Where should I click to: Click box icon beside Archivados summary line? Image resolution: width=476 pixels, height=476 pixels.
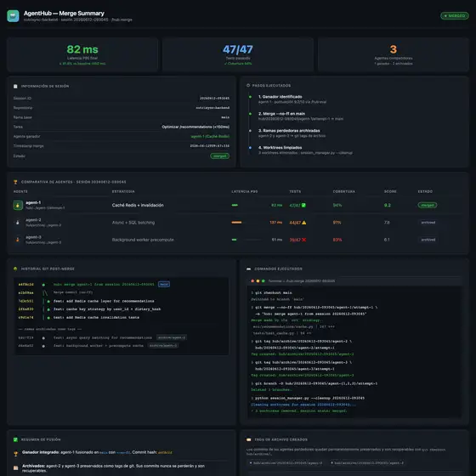coord(16,467)
